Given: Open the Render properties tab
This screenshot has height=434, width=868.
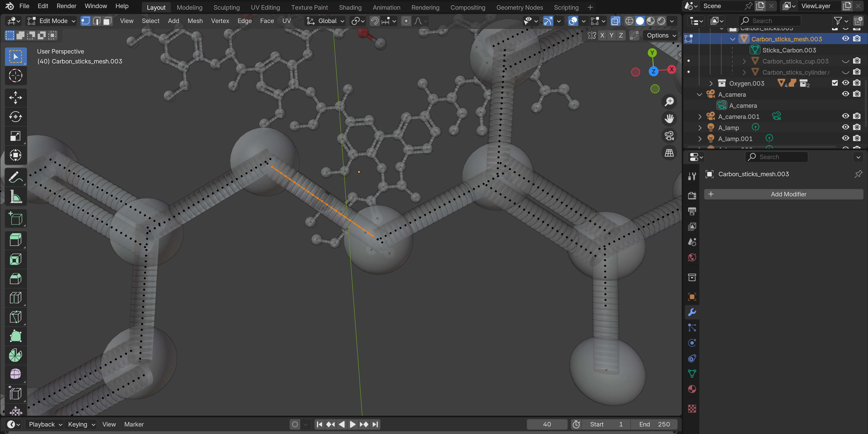Looking at the screenshot, I should (692, 196).
